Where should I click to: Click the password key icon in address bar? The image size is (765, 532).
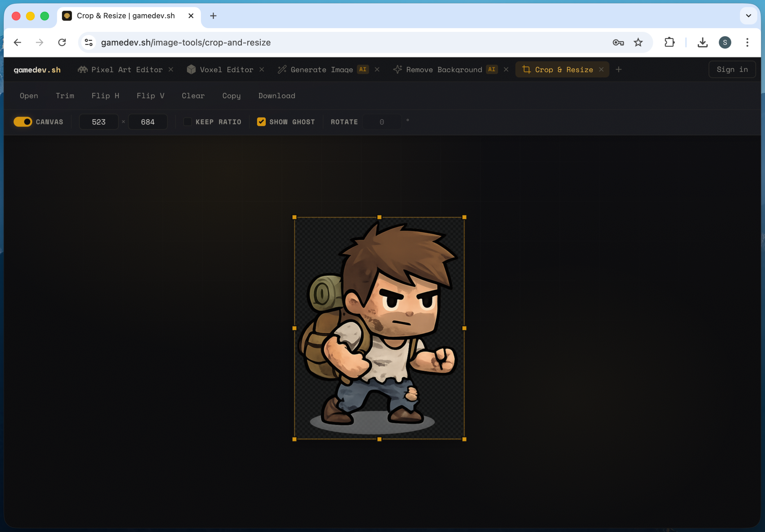click(618, 42)
